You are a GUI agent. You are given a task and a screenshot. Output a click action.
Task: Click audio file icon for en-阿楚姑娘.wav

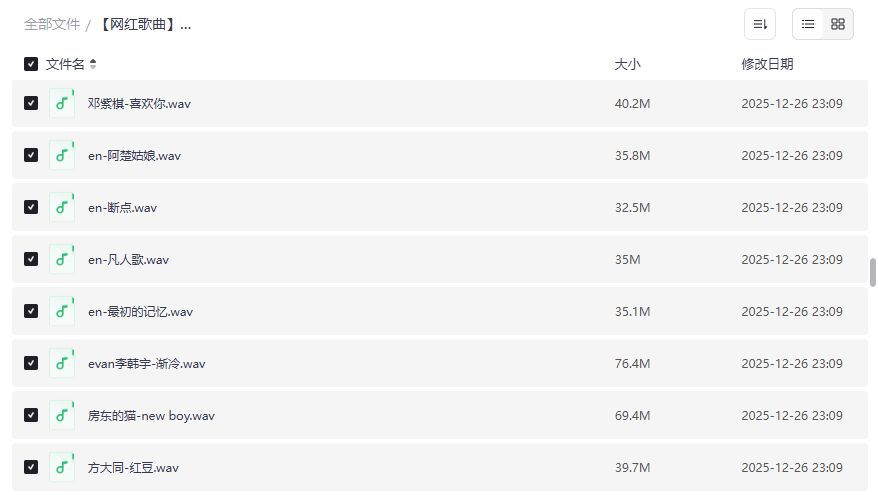(x=62, y=155)
